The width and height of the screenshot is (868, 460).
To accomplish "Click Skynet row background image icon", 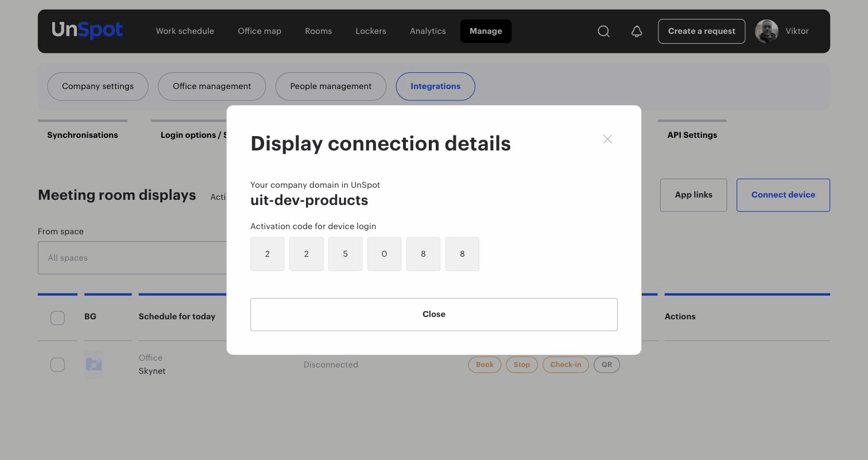I will (x=94, y=365).
